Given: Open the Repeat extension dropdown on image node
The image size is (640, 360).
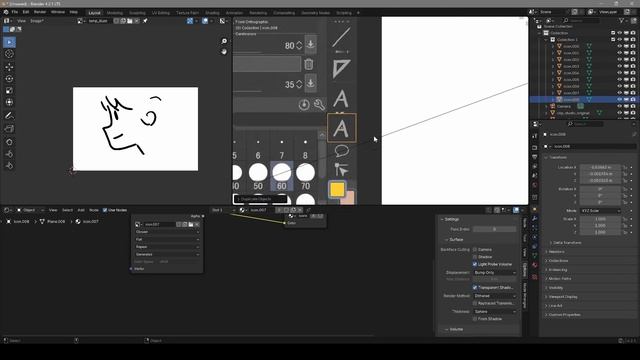Looking at the screenshot, I should pos(167,247).
